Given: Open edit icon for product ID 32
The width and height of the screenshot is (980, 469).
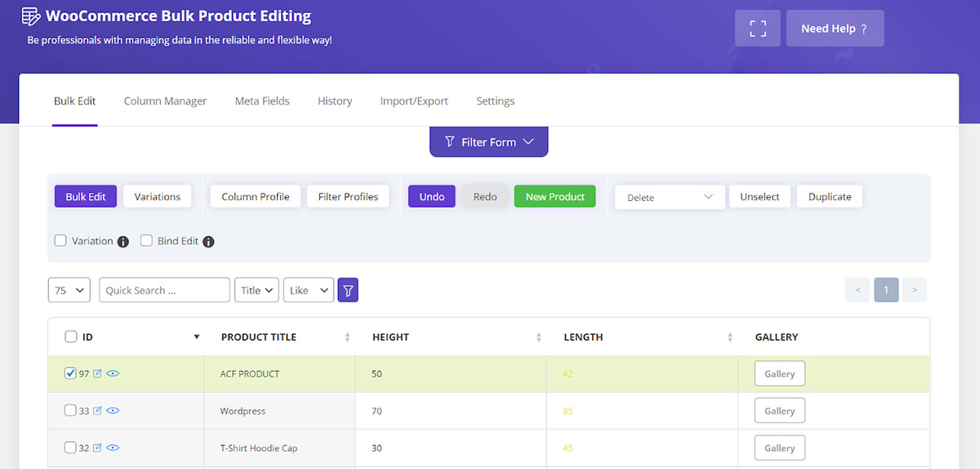Looking at the screenshot, I should (97, 448).
